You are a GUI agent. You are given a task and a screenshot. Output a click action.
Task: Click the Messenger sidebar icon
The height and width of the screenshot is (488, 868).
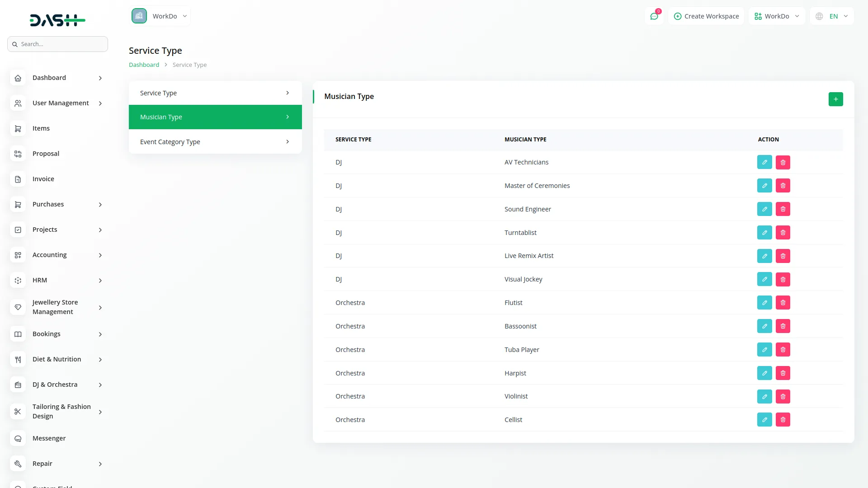(18, 438)
